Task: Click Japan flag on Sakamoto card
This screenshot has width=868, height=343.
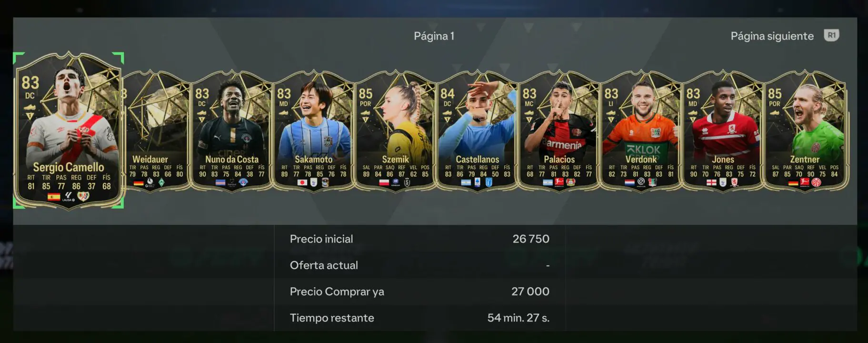Action: (302, 182)
